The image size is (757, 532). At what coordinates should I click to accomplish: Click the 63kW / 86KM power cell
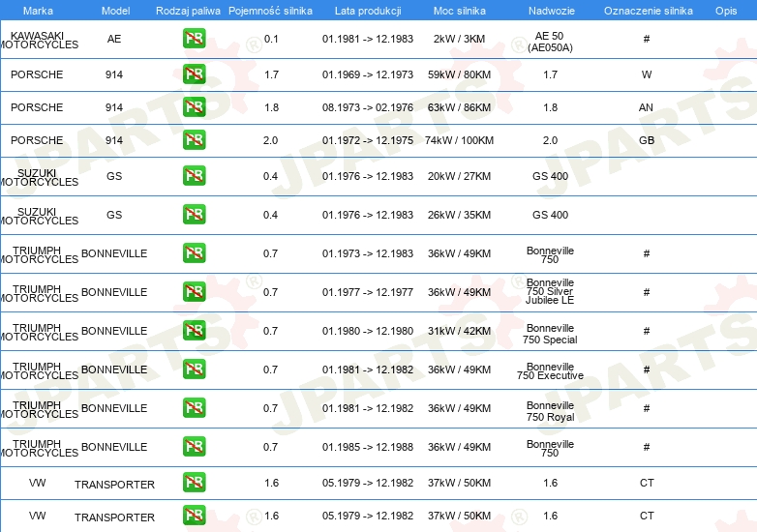click(x=459, y=107)
